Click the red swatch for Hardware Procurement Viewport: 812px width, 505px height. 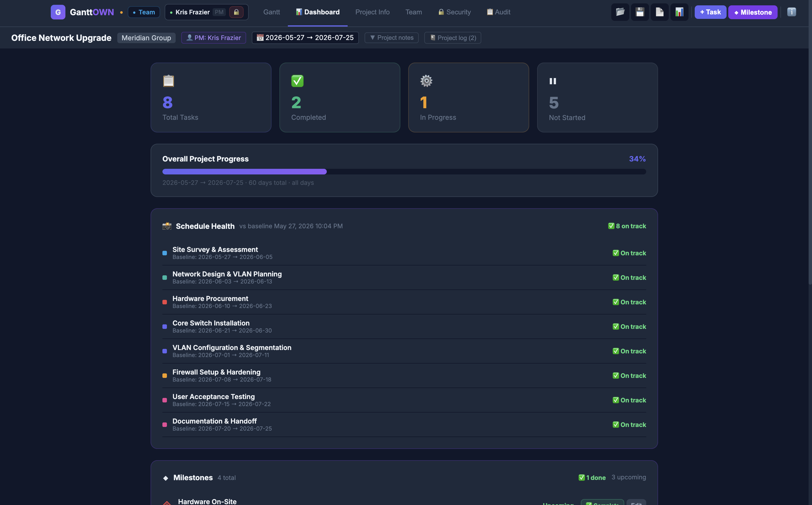(x=165, y=302)
